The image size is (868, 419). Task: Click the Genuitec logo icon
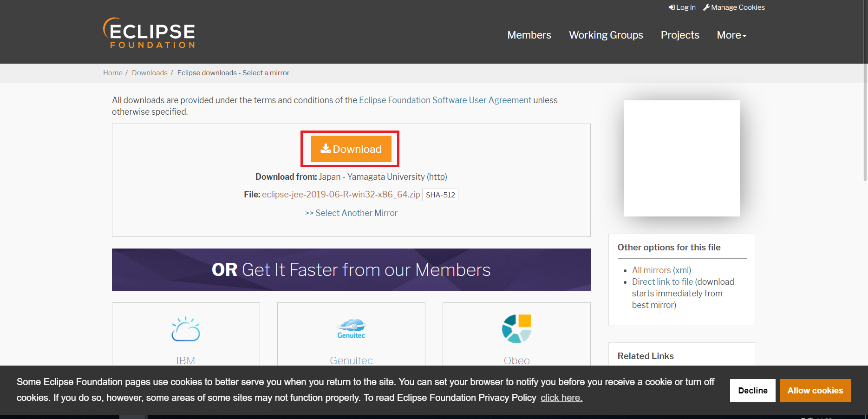point(351,329)
